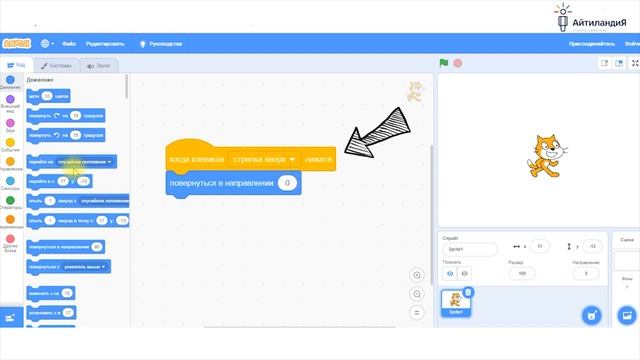Select the Управление blocks category
This screenshot has height=360, width=640.
10,164
